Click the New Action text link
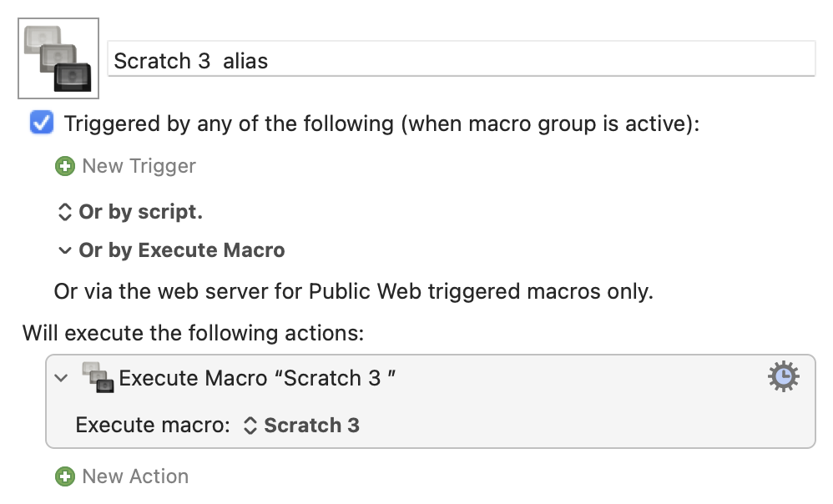 point(135,476)
